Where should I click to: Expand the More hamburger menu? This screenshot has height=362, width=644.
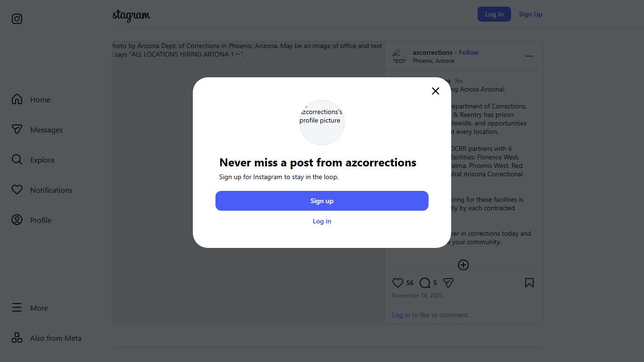(x=17, y=308)
